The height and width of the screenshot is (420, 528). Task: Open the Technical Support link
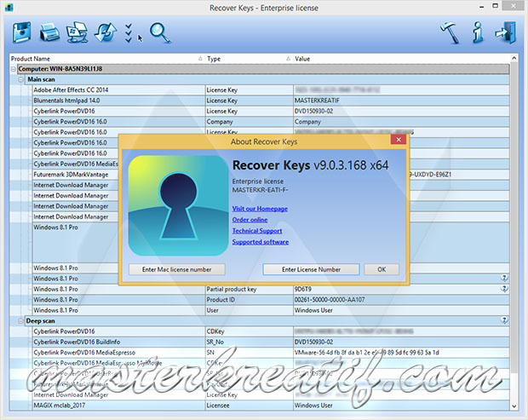click(x=257, y=231)
